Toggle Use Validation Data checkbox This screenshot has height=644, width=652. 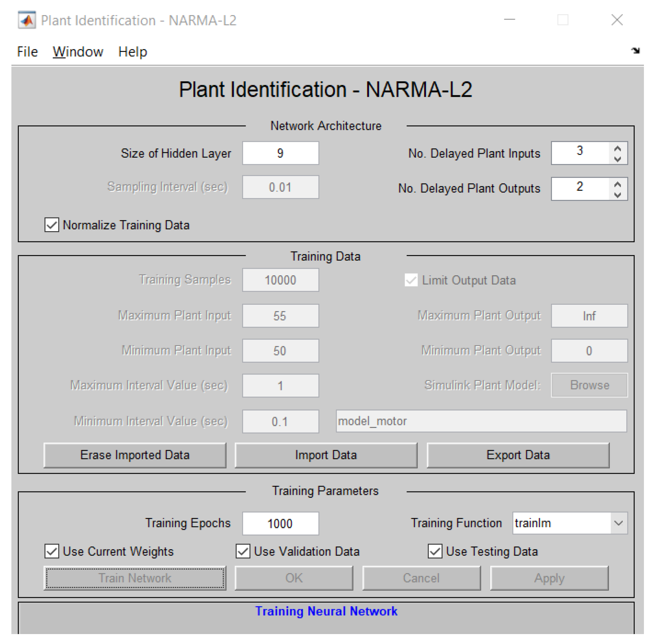(243, 551)
